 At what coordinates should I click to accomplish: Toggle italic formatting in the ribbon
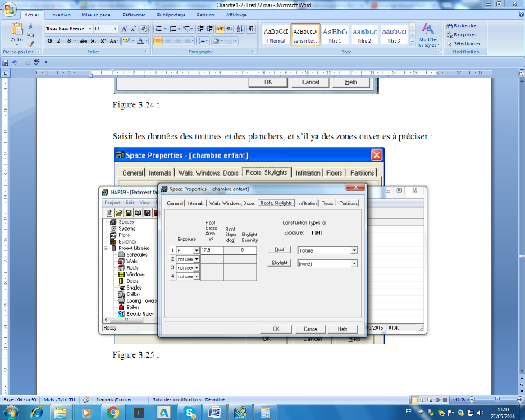point(59,40)
